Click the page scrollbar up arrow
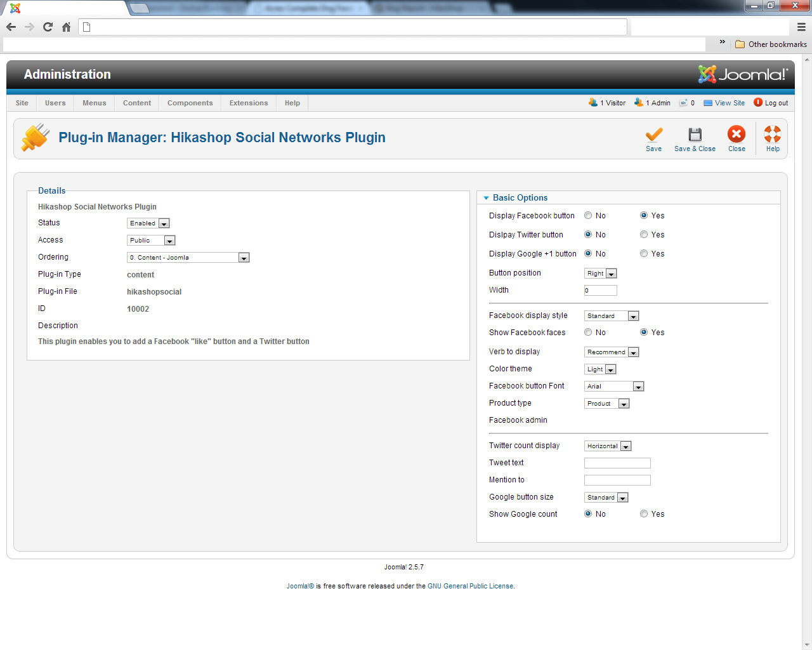812x650 pixels. [x=807, y=60]
